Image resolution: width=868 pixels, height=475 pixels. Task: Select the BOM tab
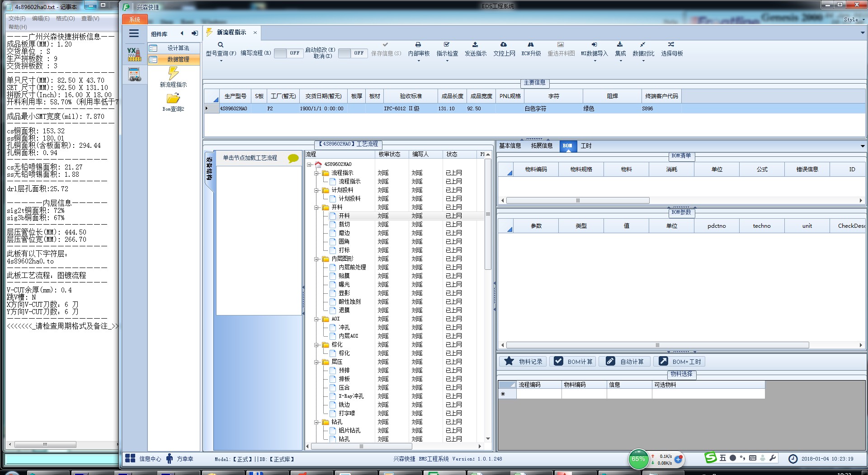coord(567,146)
